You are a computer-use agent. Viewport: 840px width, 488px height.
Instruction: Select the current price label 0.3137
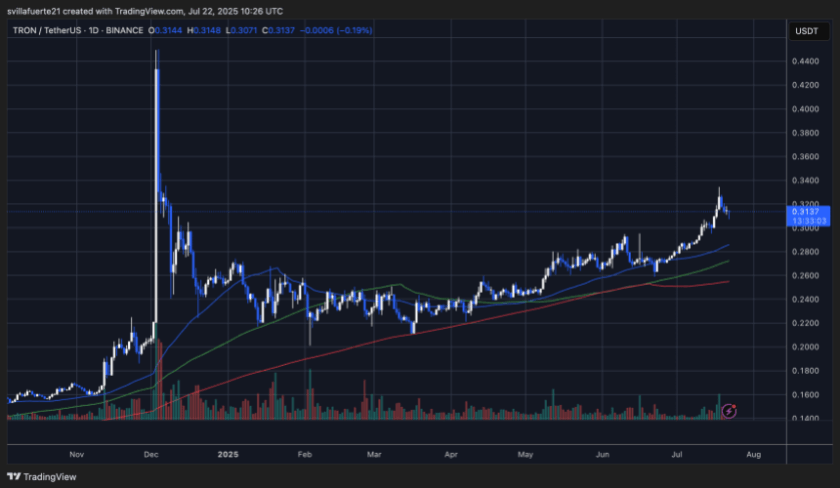(806, 211)
